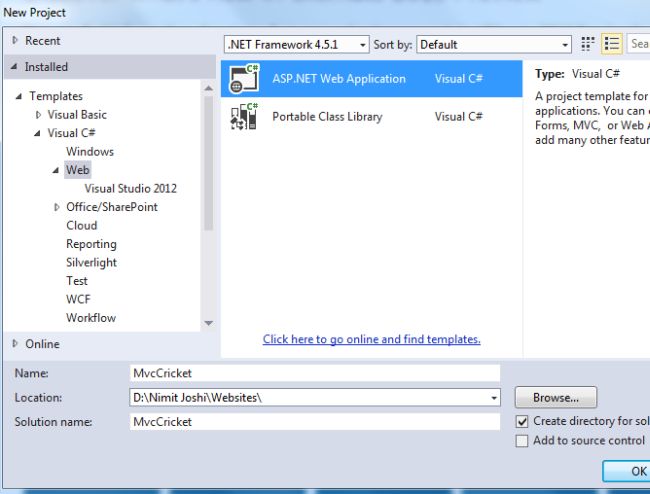The height and width of the screenshot is (494, 650).
Task: Enable Add to source control checkbox
Action: (522, 441)
